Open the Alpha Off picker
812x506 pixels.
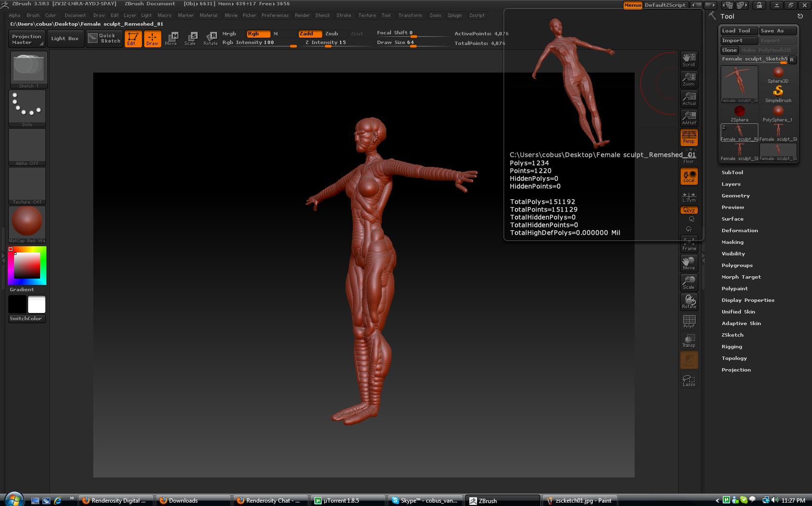click(x=27, y=147)
